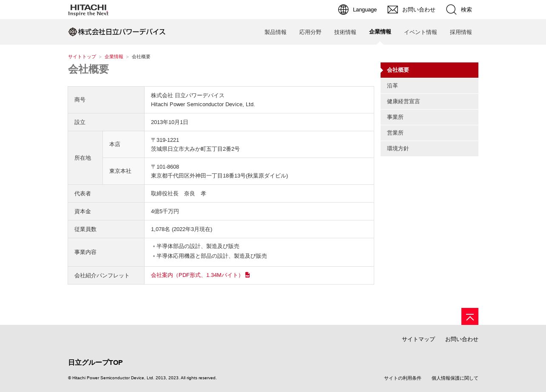Click the 1,078名 employee count

(182, 229)
